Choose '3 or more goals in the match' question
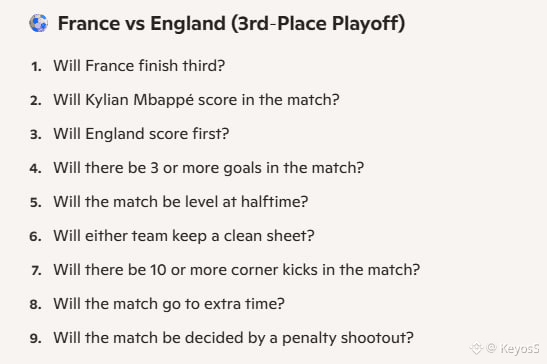The width and height of the screenshot is (547, 364). click(x=209, y=168)
